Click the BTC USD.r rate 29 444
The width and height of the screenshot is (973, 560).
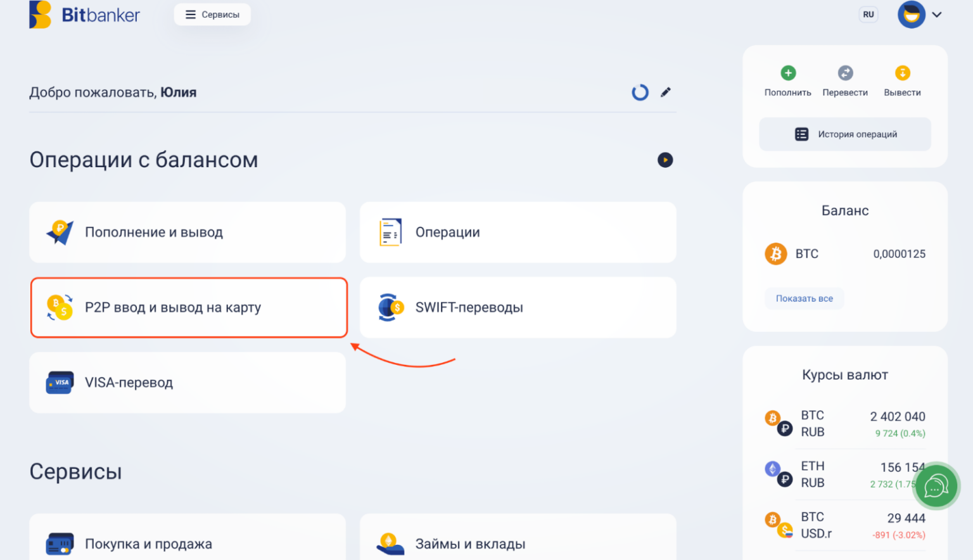point(906,518)
